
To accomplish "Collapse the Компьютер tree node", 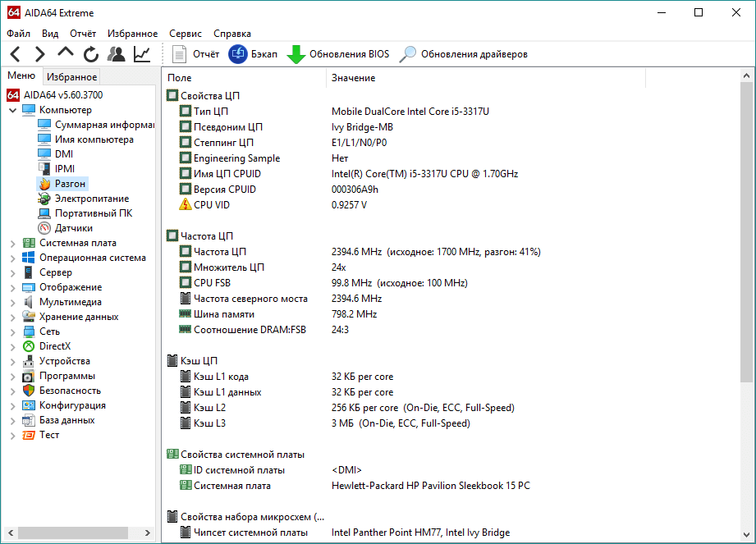I will tap(13, 110).
